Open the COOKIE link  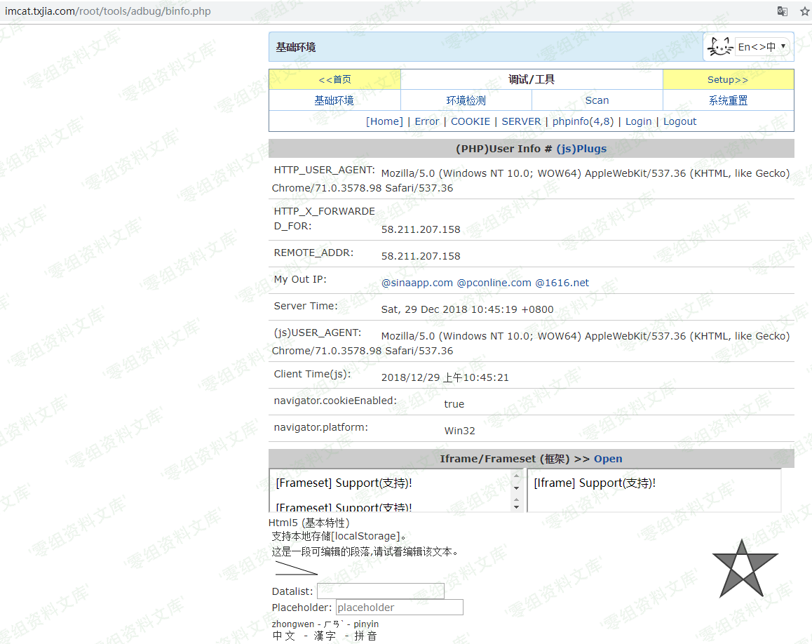(x=471, y=121)
